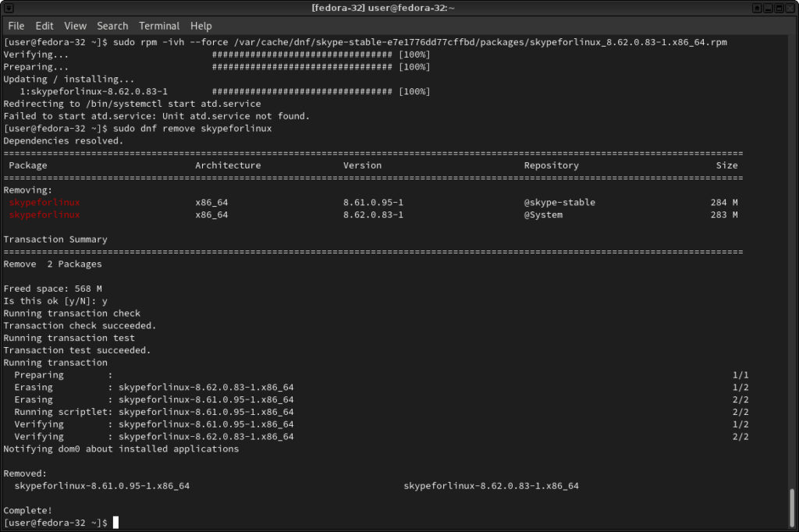Click removed package 'skypeforlinux-8.61.0.95-1.x86_64' under Removed

click(x=102, y=486)
